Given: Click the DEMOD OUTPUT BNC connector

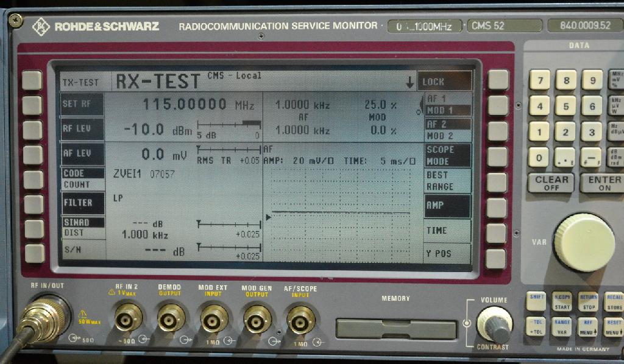Looking at the screenshot, I should pyautogui.click(x=171, y=318).
